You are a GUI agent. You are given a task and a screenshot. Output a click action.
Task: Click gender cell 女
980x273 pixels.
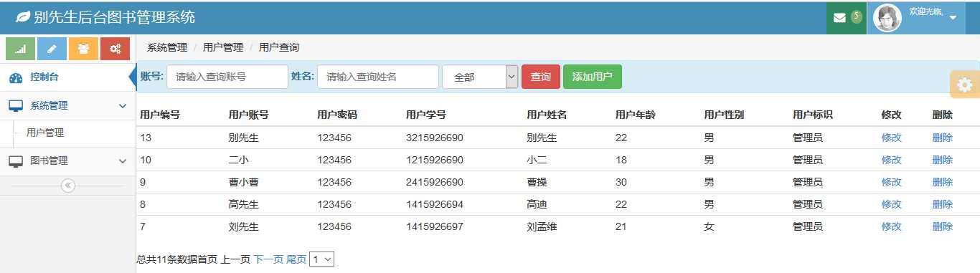pos(710,226)
